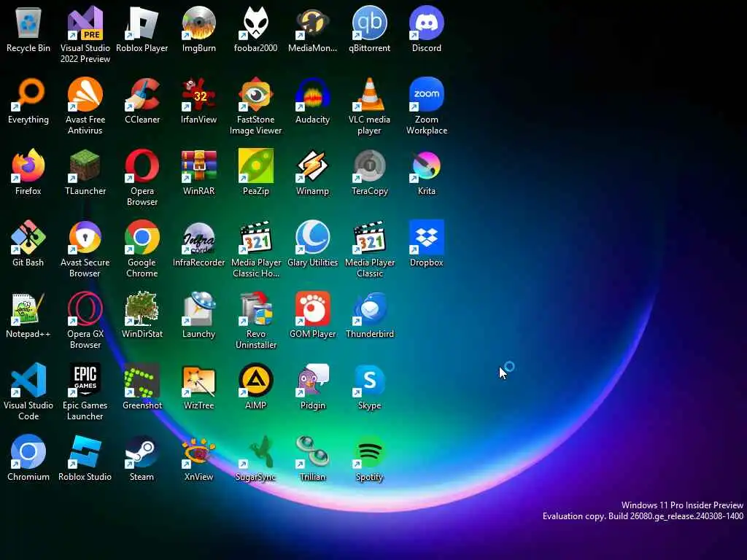Select the Visual Studio Code icon
The width and height of the screenshot is (747, 560).
[28, 380]
